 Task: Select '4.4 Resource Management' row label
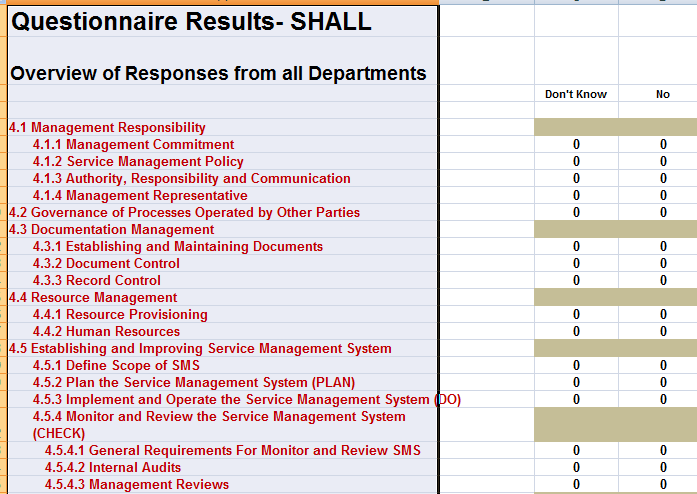point(93,297)
